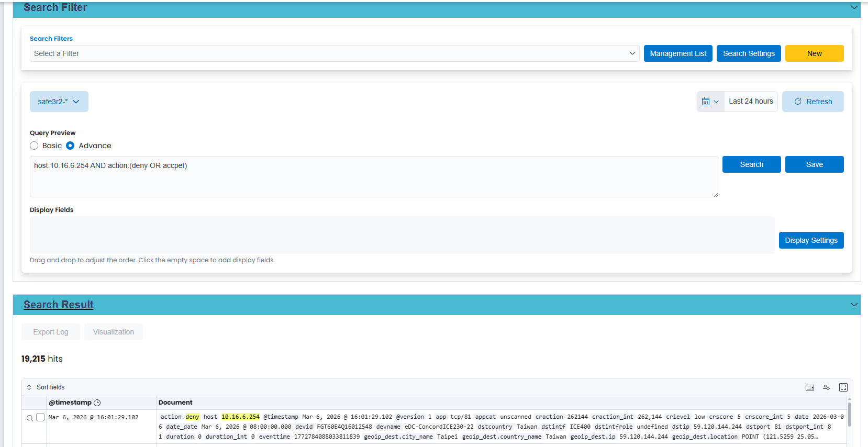Click the clock icon beside @timestamp
The image size is (868, 447).
click(x=97, y=403)
